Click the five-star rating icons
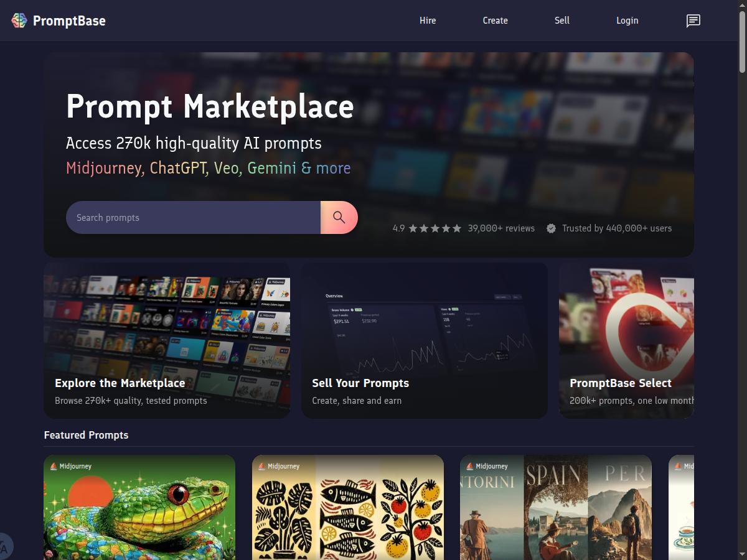Screen dimensions: 747x560 click(x=435, y=228)
